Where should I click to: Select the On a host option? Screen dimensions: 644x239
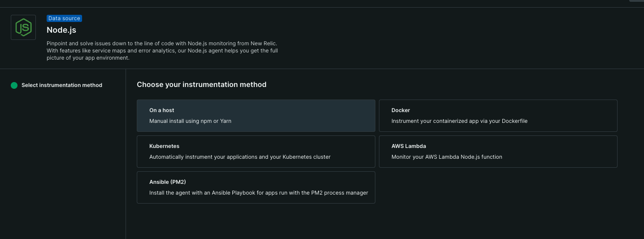[x=256, y=116]
